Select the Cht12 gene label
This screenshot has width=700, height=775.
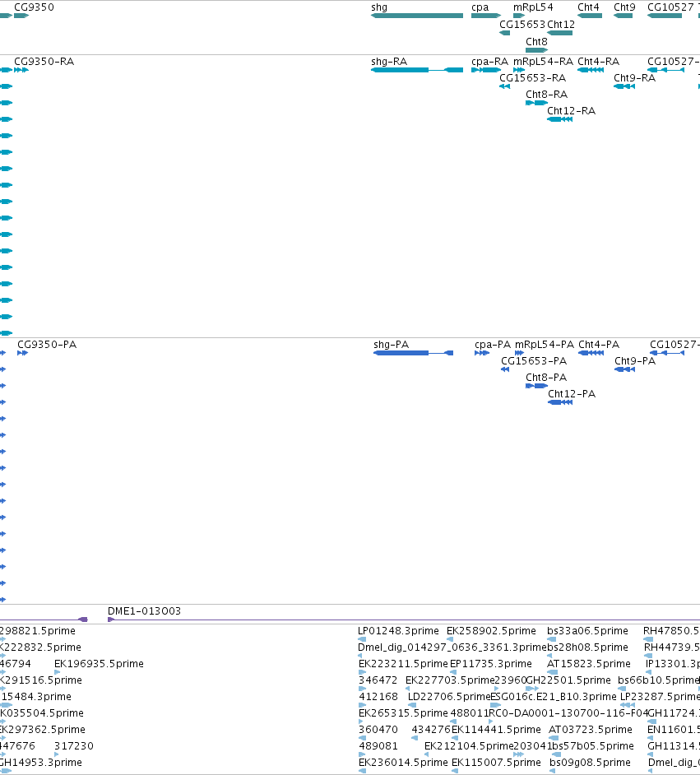[561, 25]
